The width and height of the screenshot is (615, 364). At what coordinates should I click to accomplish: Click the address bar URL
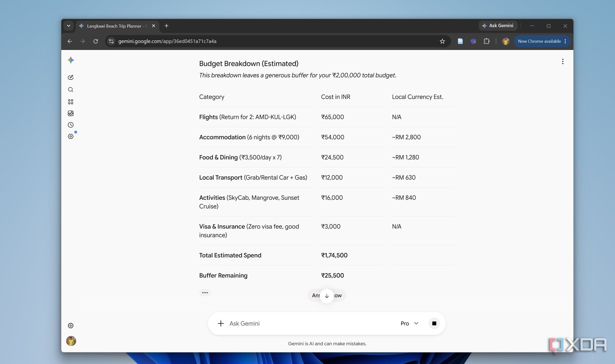pyautogui.click(x=167, y=41)
